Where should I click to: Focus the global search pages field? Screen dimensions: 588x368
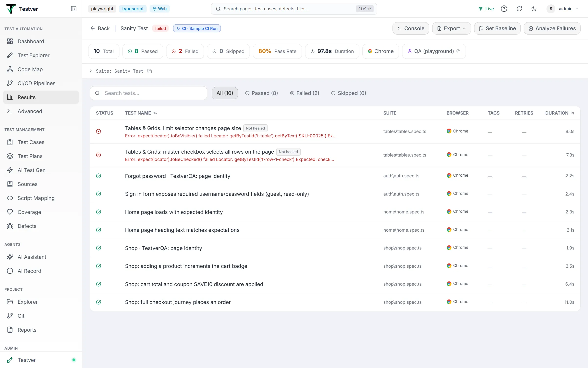tap(294, 9)
